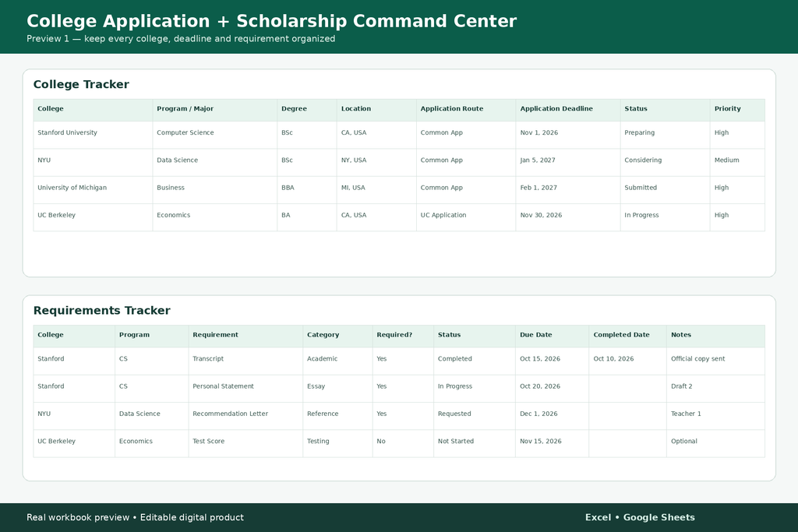Screen dimensions: 798x532
Task: Click the Excel • Google Sheets footer text
Action: click(640, 517)
